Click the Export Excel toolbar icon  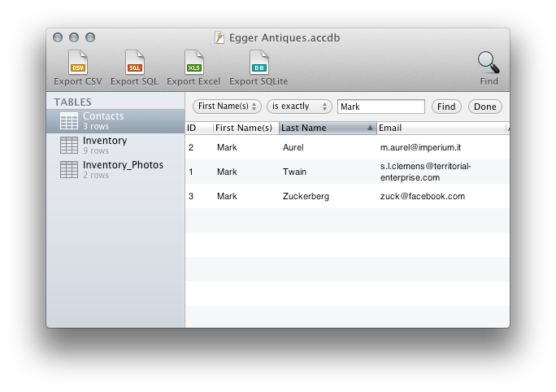(x=193, y=63)
